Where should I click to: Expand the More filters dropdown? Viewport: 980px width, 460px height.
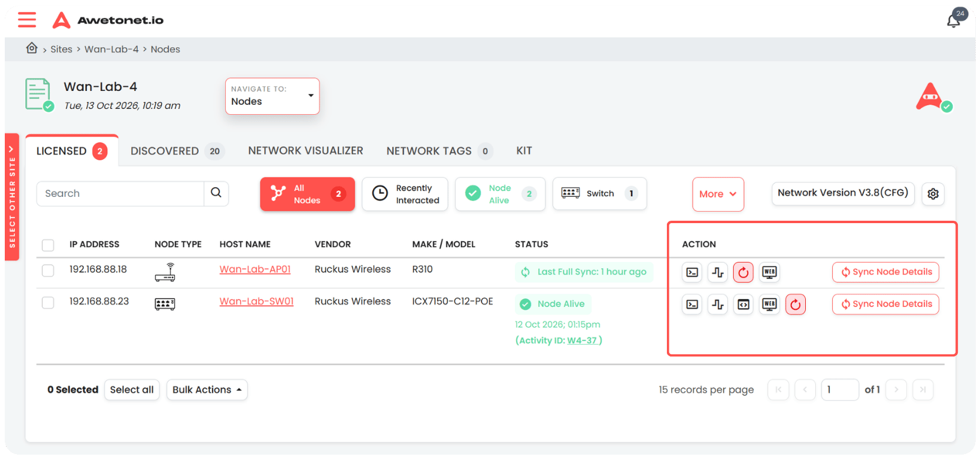tap(718, 194)
